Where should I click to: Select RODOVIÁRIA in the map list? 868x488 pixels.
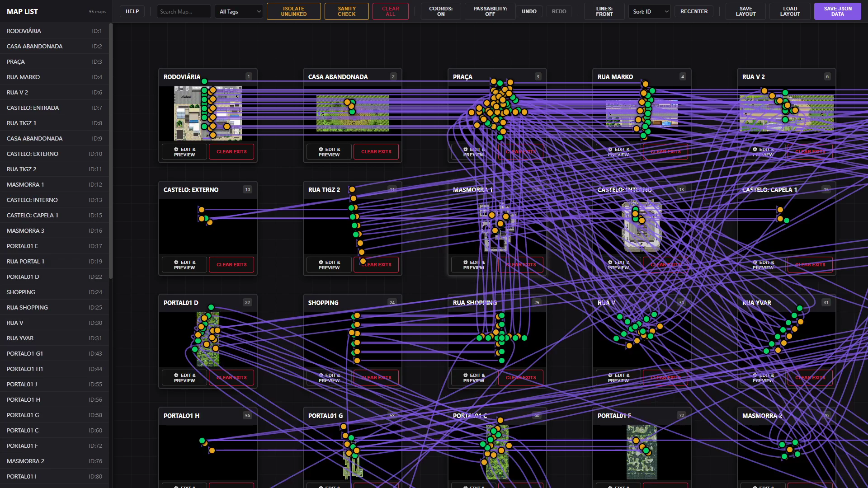(x=54, y=31)
